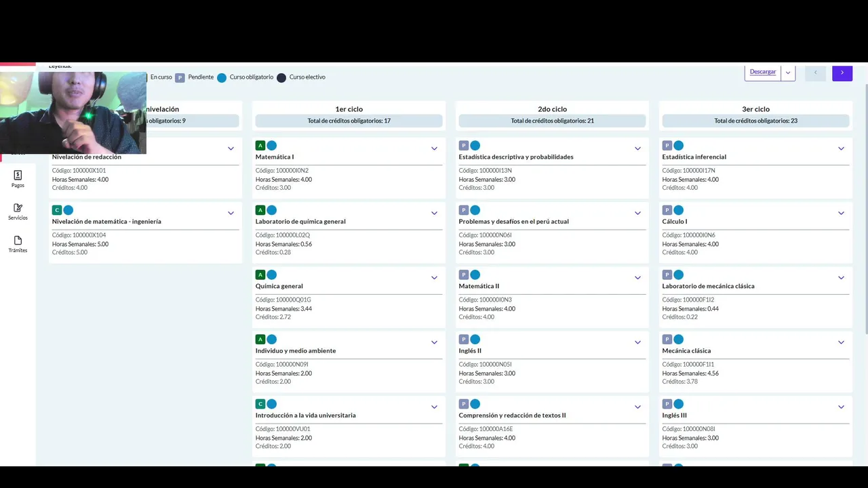Click the 'C' badge on Introducción a la vida universitaria

click(x=260, y=404)
